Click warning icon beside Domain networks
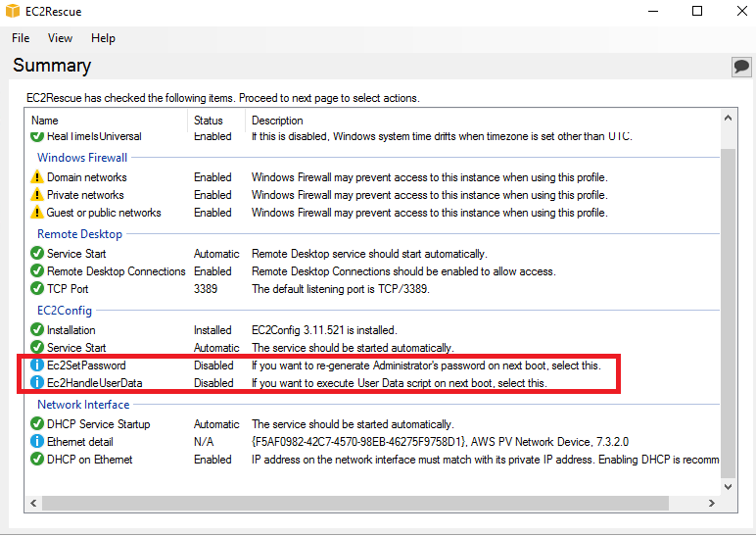The height and width of the screenshot is (536, 756). (36, 177)
